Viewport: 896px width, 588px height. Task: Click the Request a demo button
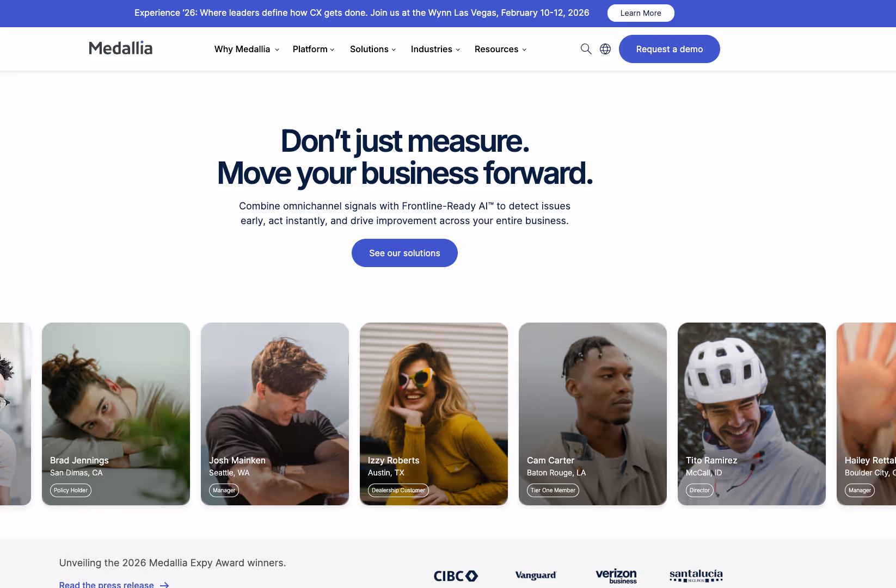click(x=670, y=49)
